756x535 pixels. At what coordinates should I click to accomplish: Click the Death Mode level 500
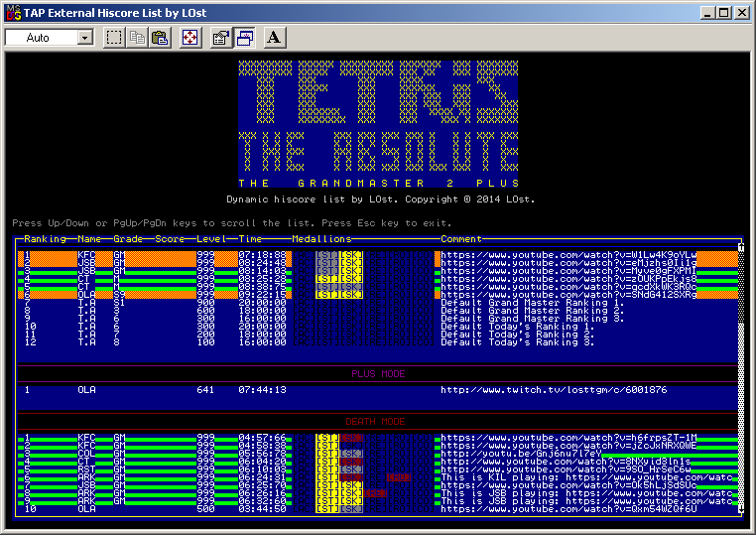click(x=205, y=509)
